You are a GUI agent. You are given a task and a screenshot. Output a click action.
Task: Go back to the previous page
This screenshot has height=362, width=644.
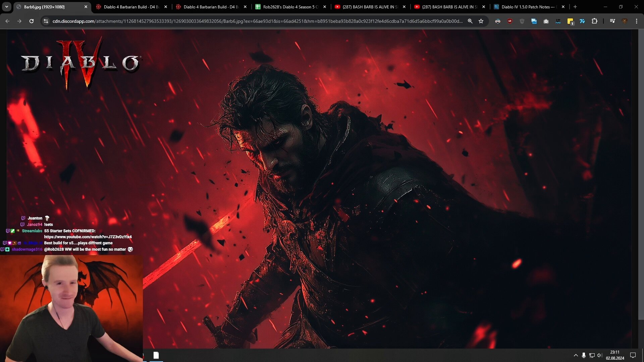[x=7, y=21]
